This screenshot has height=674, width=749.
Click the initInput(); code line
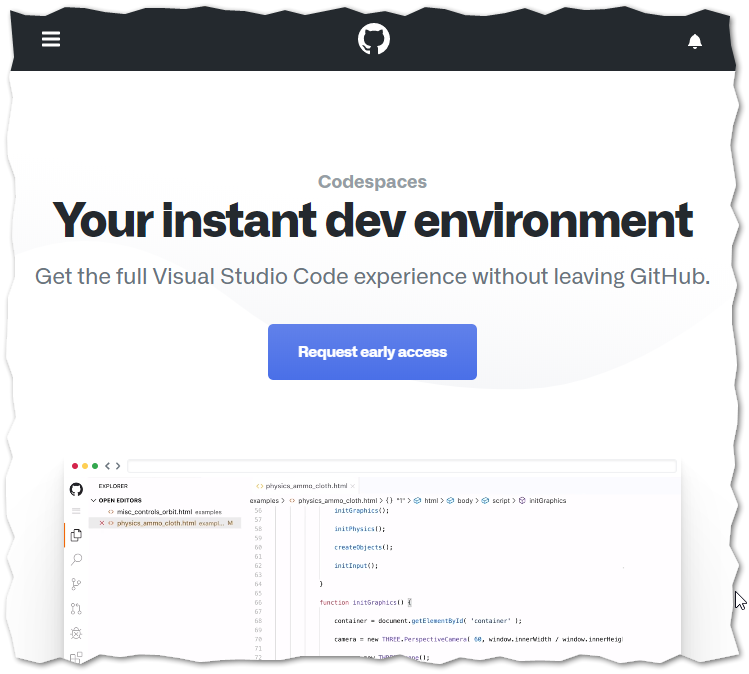click(x=356, y=566)
